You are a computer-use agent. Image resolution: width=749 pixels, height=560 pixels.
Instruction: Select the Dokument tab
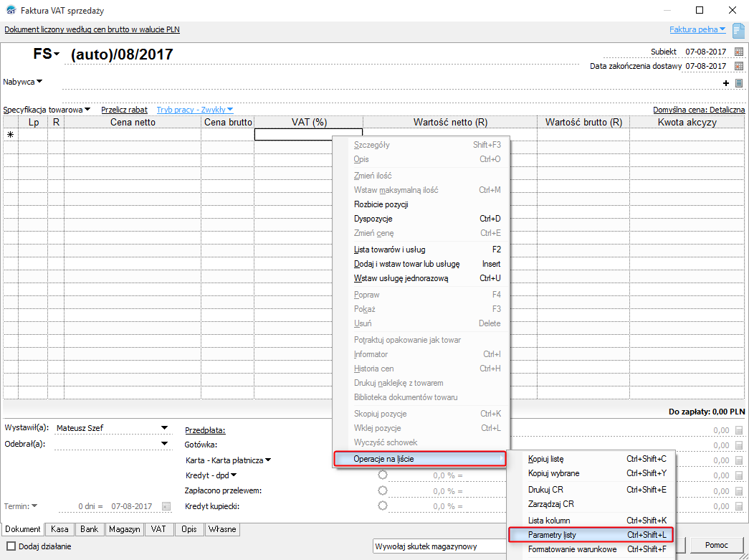click(x=23, y=529)
